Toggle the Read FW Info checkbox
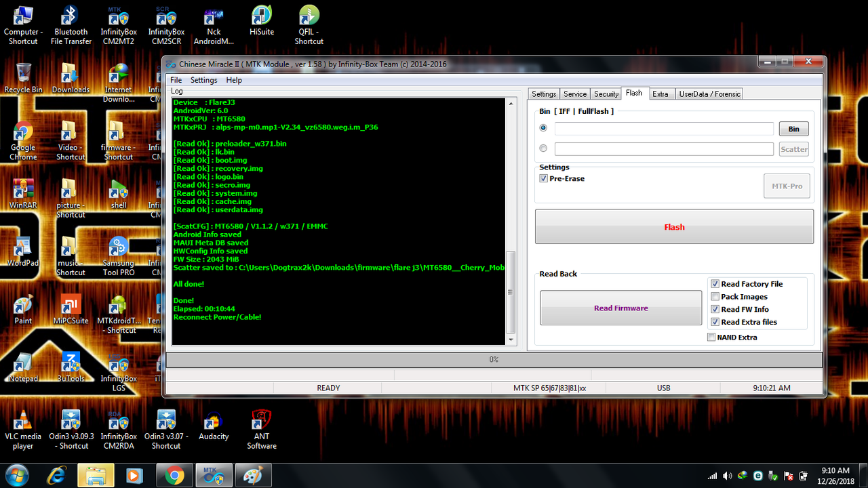868x488 pixels. (715, 309)
